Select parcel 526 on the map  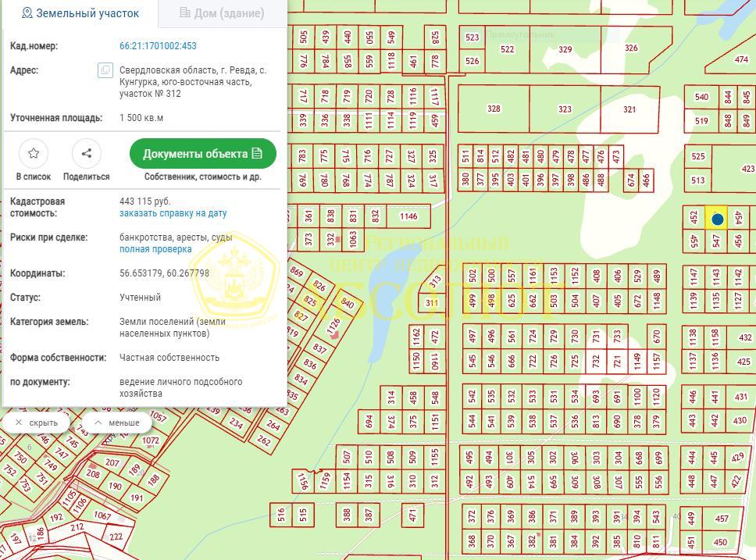[472, 61]
